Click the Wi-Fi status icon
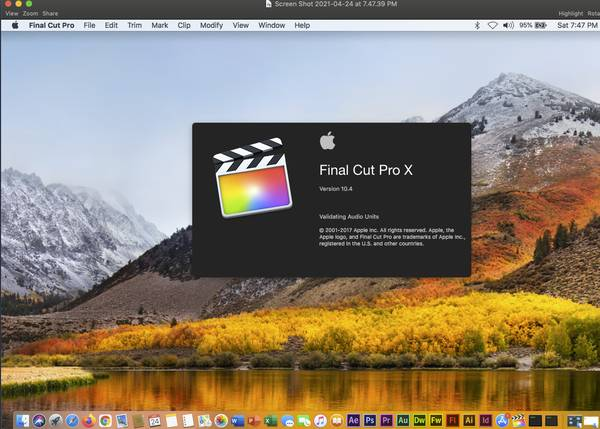The image size is (600, 429). click(492, 25)
